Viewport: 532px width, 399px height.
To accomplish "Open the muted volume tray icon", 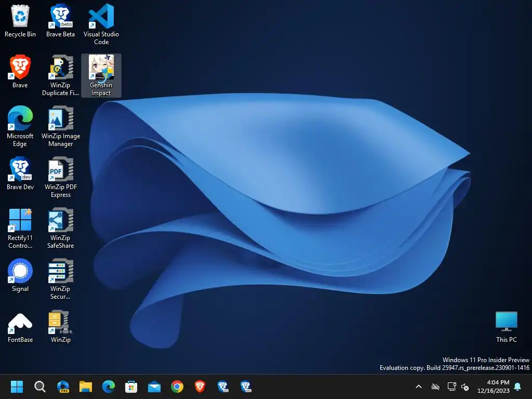I will point(465,387).
